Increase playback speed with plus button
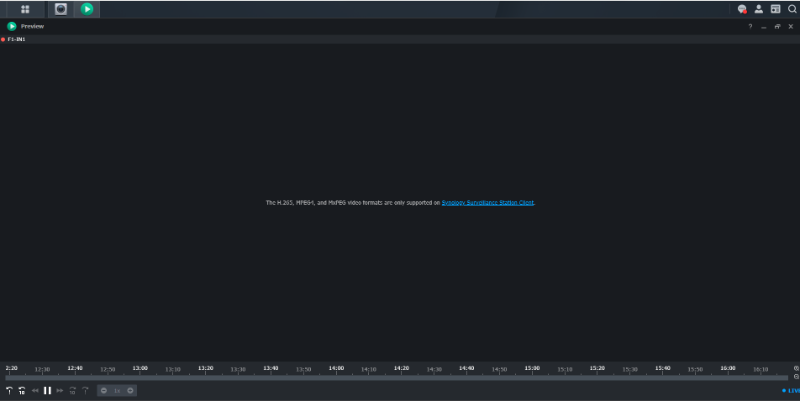Viewport: 800px width, 401px height. (130, 390)
